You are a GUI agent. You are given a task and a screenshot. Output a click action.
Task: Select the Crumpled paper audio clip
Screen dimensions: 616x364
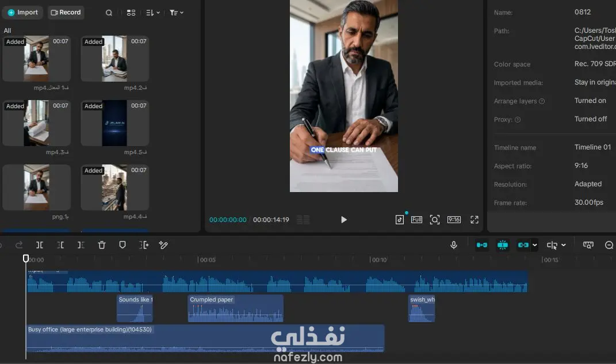(236, 309)
